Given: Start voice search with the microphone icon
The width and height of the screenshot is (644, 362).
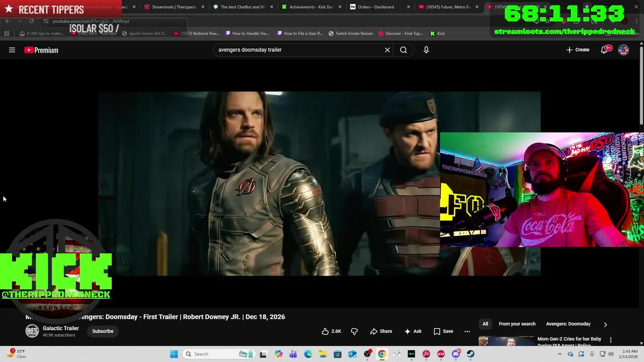Looking at the screenshot, I should 426,50.
